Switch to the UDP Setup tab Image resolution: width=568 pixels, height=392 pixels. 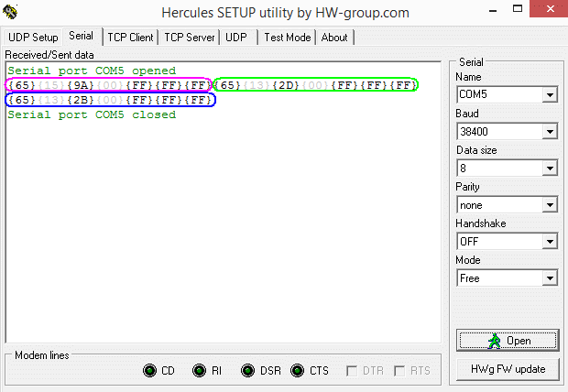pyautogui.click(x=33, y=38)
